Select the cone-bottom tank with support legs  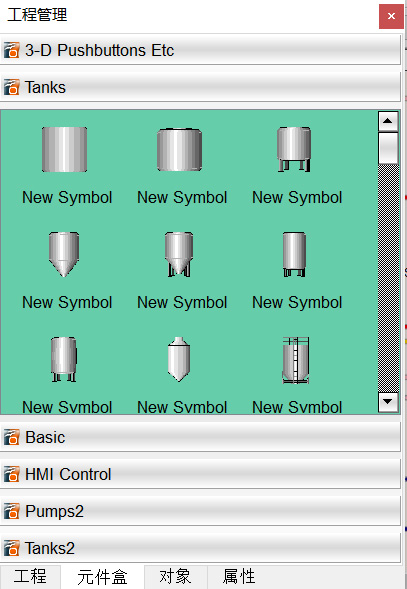coord(179,255)
